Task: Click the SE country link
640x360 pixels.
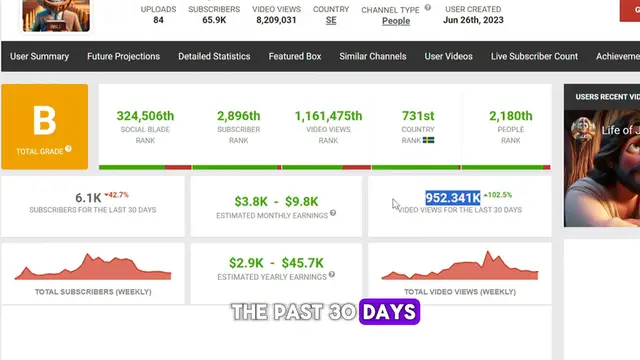Action: pos(331,20)
